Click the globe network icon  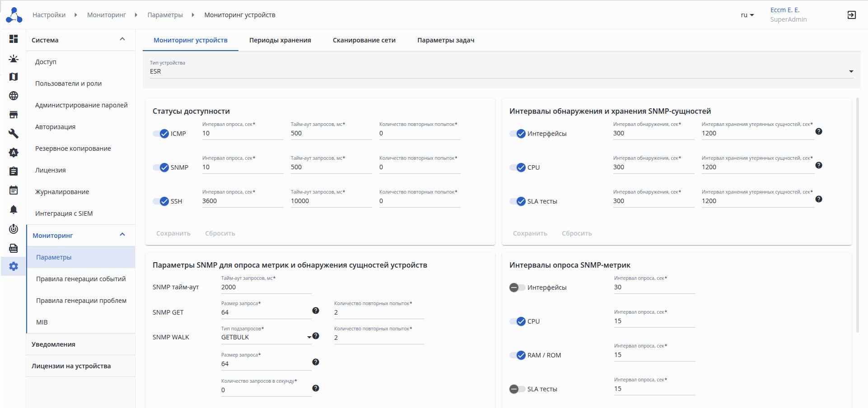[x=14, y=96]
